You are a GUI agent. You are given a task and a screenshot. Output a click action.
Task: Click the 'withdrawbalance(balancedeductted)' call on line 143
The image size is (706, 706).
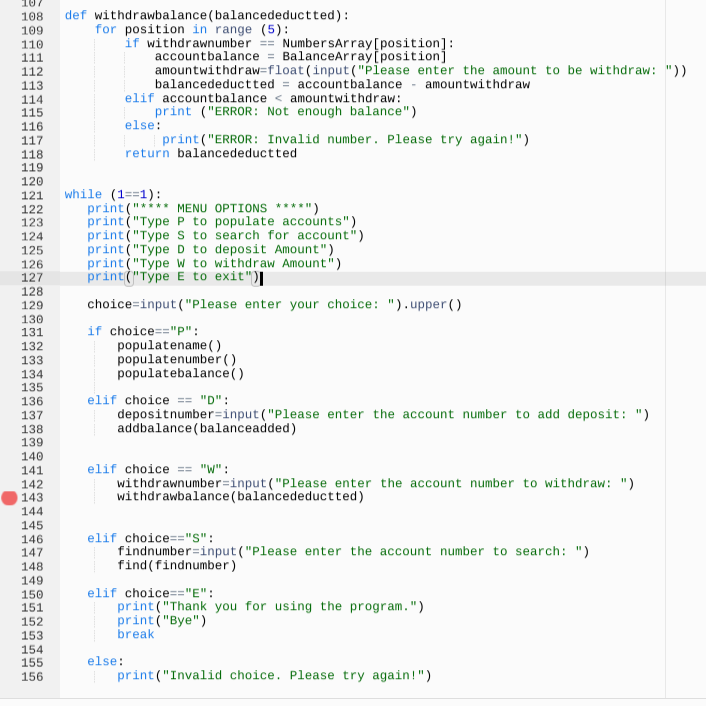coord(240,496)
